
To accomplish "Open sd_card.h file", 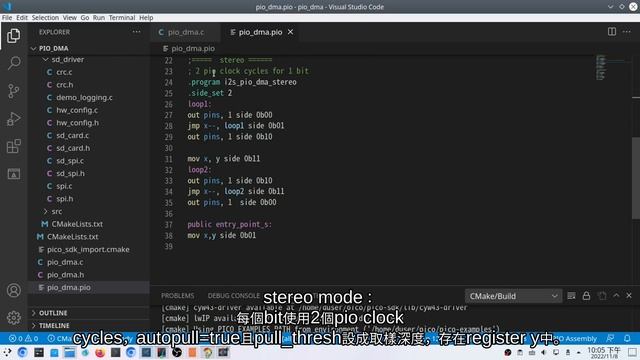I will point(73,148).
